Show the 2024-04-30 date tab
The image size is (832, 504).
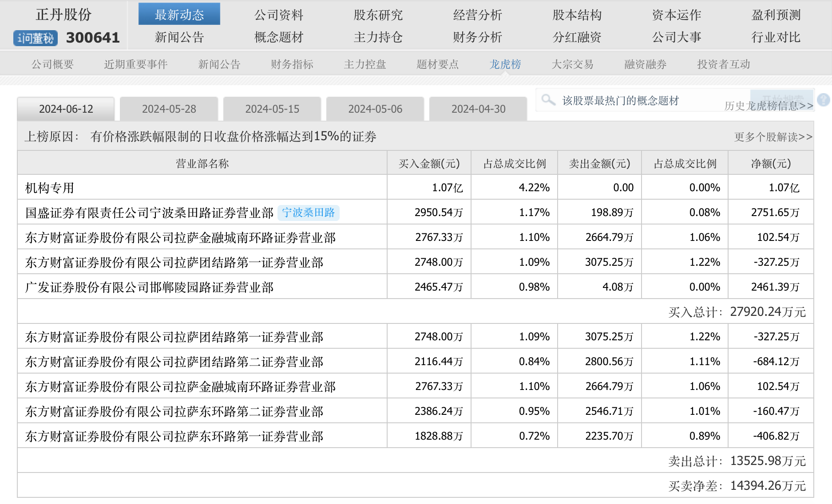coord(478,109)
